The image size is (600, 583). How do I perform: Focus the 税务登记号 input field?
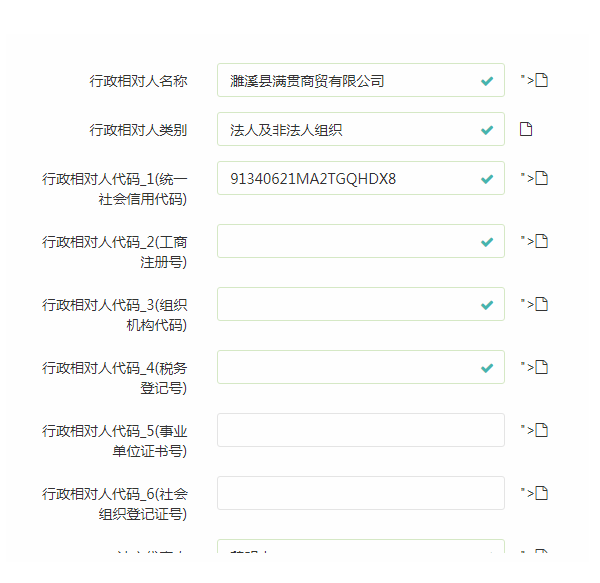click(361, 367)
